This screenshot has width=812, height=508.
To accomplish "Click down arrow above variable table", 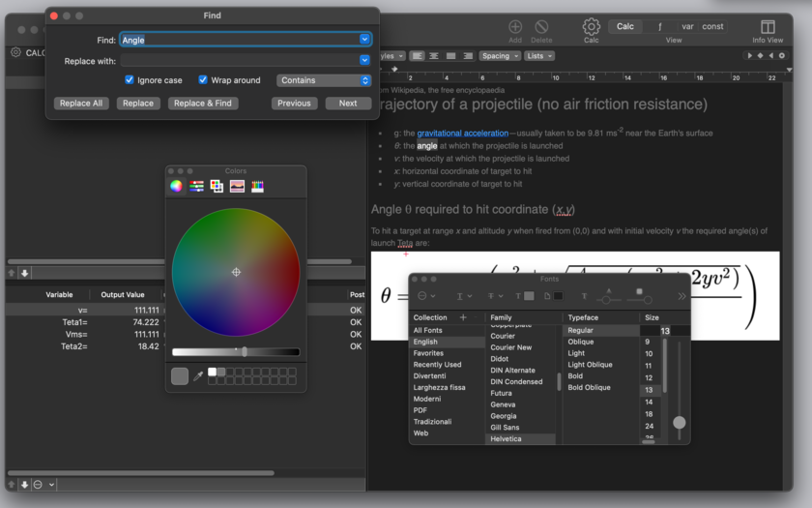I will (24, 273).
